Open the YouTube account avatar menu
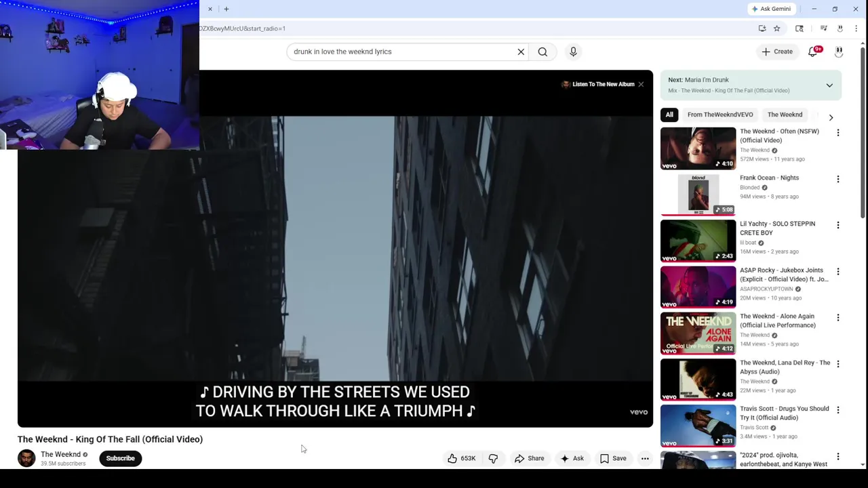Image resolution: width=868 pixels, height=488 pixels. pyautogui.click(x=839, y=52)
